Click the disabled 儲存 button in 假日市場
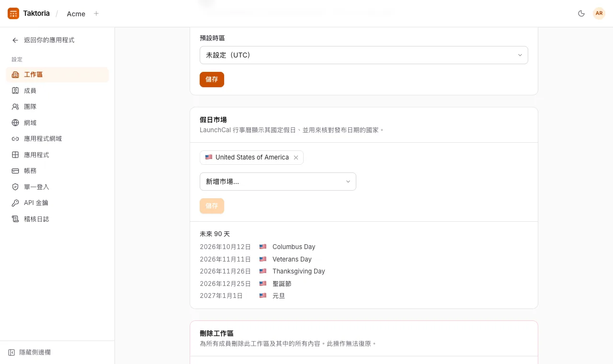The height and width of the screenshot is (364, 613). pyautogui.click(x=212, y=206)
